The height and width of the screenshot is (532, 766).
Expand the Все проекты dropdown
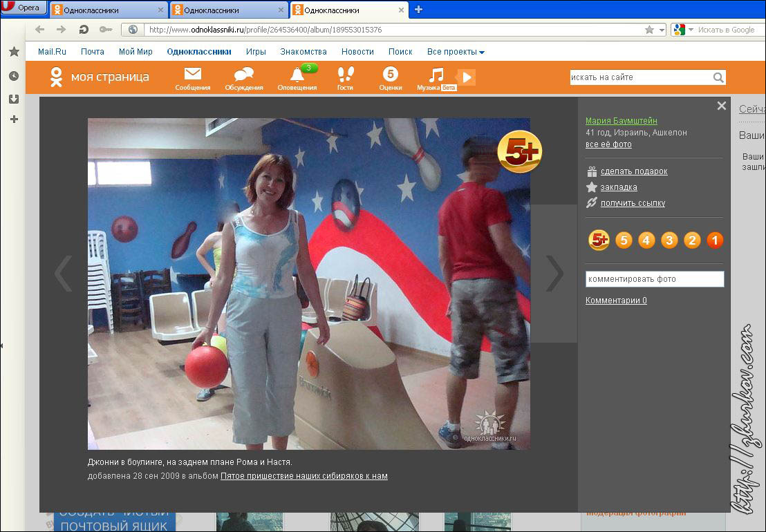click(x=456, y=52)
